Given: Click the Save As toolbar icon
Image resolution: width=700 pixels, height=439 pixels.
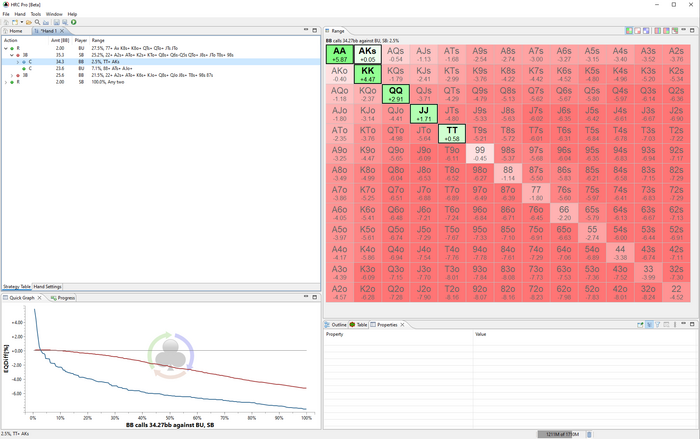Looking at the screenshot, I should (65, 22).
